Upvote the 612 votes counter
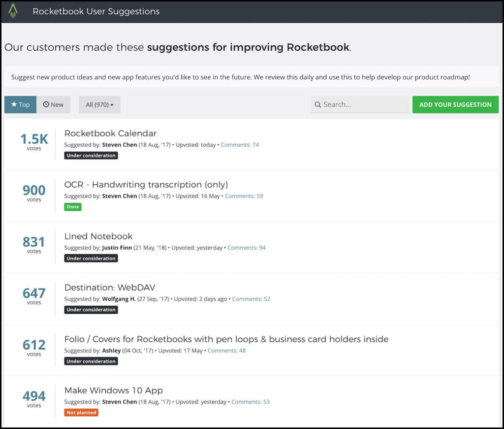Viewport: 504px width, 429px height. 34,348
